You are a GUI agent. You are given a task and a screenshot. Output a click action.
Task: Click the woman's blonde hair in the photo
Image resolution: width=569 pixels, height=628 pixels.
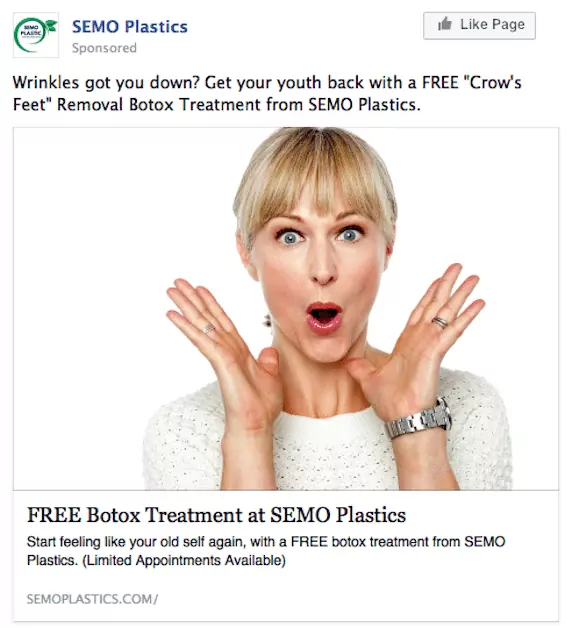[x=314, y=176]
